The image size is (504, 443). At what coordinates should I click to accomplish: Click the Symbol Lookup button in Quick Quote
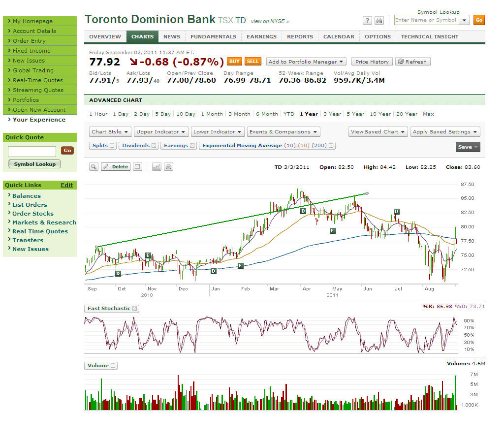[35, 164]
